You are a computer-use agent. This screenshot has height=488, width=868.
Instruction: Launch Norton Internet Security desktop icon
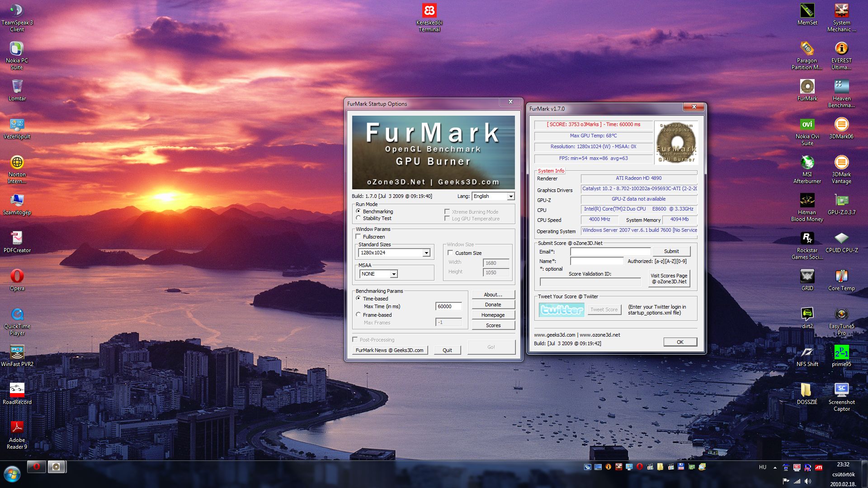coord(17,170)
